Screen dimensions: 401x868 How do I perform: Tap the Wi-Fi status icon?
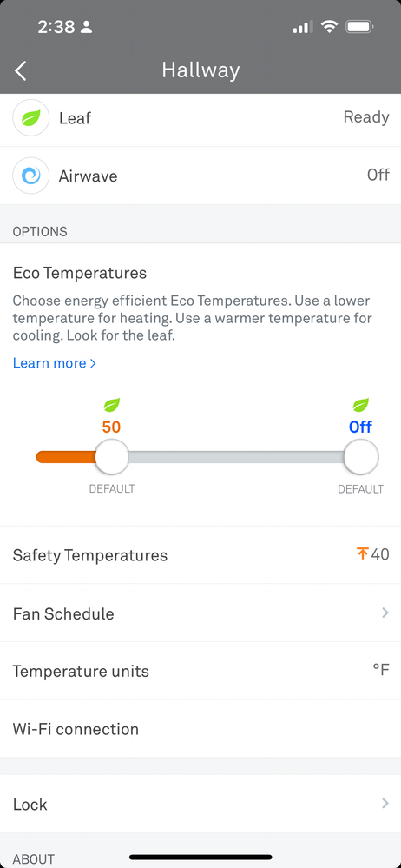329,26
